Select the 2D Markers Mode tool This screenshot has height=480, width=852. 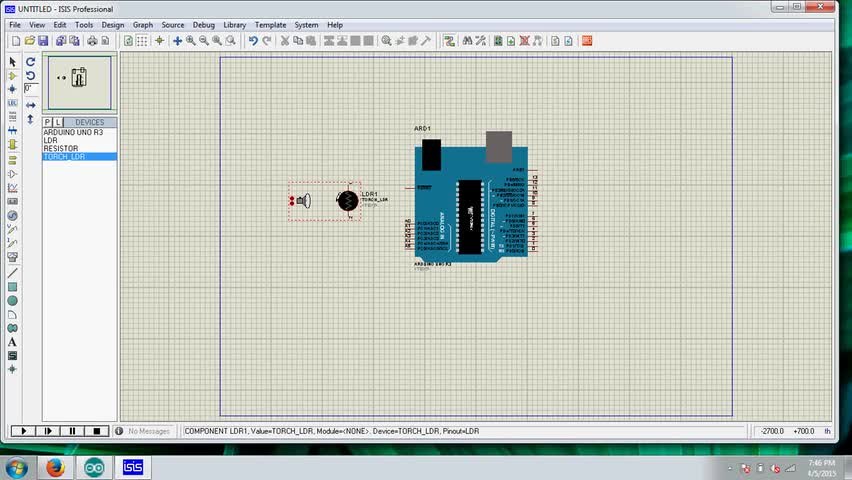pyautogui.click(x=12, y=369)
